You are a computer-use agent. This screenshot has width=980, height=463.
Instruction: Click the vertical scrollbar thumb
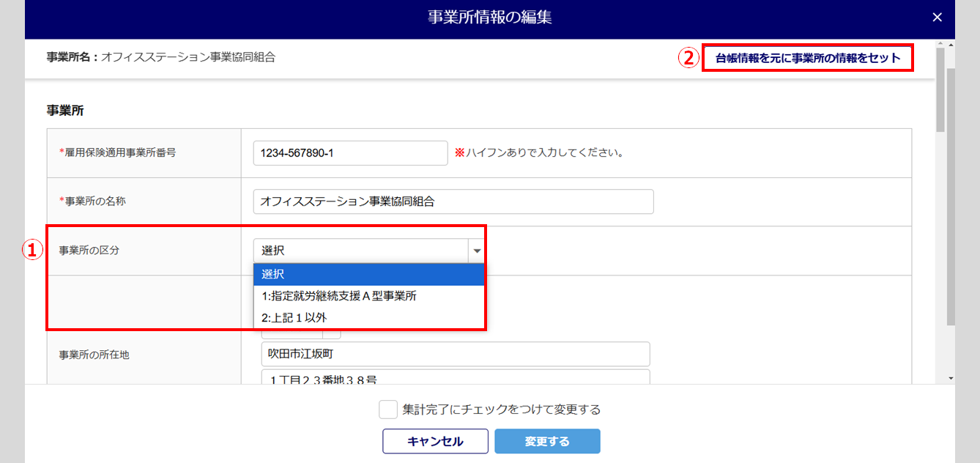tap(951, 198)
